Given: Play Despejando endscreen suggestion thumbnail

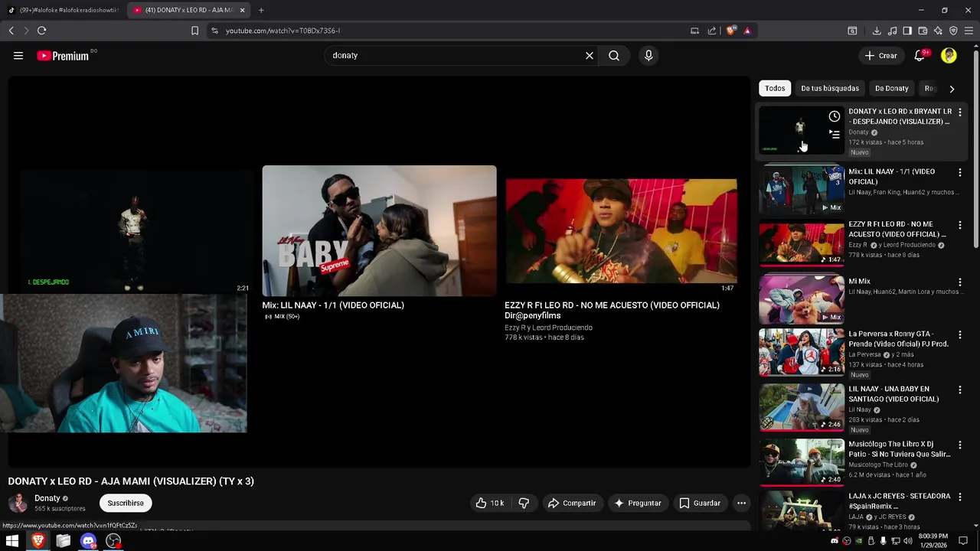Looking at the screenshot, I should (x=136, y=230).
